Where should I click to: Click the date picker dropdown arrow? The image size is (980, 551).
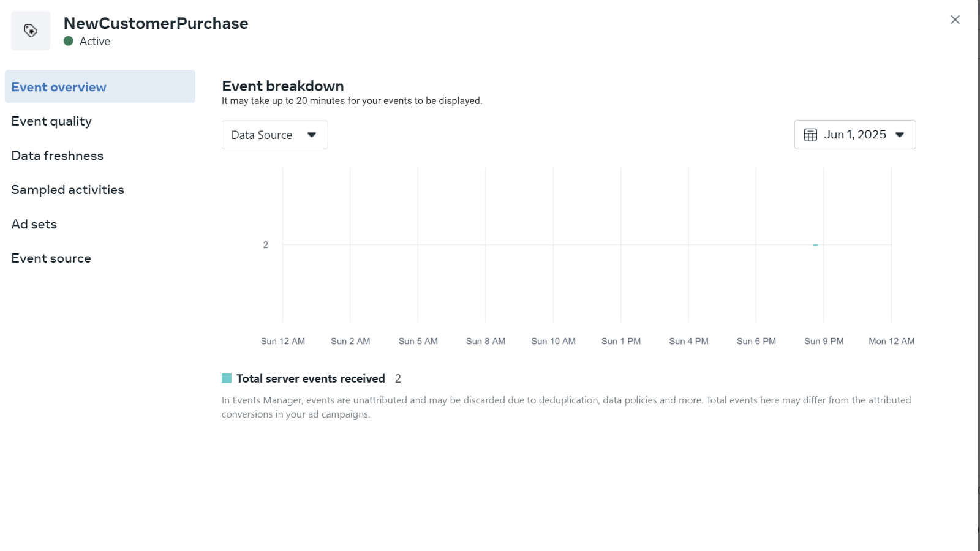(900, 135)
